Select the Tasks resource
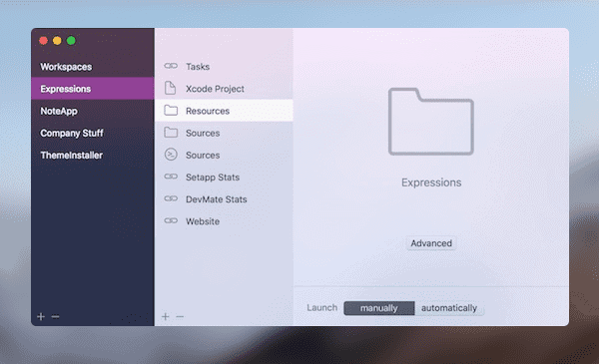Viewport: 599px width, 364px height. (224, 67)
